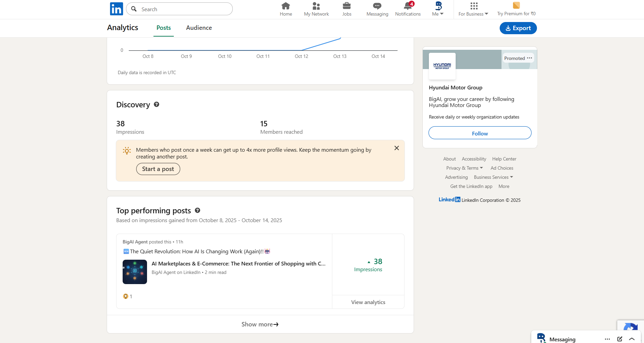644x343 pixels.
Task: Expand Privacy & Terms footer dropdown
Action: click(464, 168)
